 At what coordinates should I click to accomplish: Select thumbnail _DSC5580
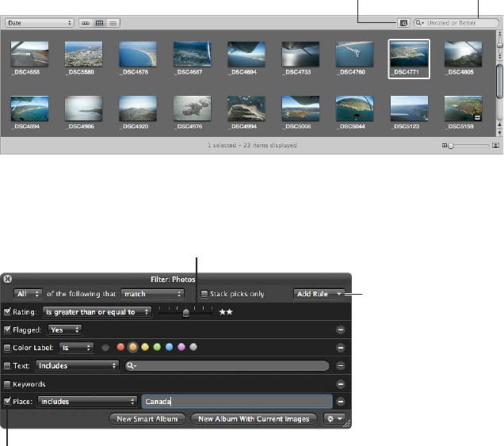pos(83,54)
